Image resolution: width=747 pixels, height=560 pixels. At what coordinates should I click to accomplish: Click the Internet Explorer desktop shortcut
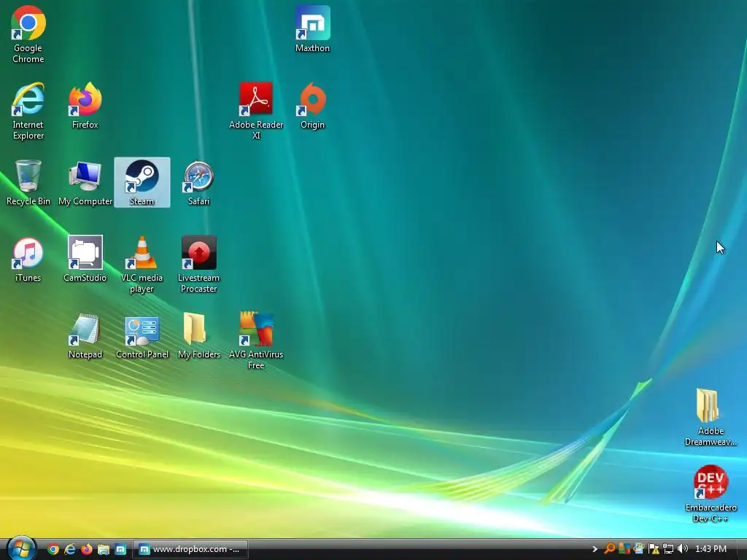[28, 111]
